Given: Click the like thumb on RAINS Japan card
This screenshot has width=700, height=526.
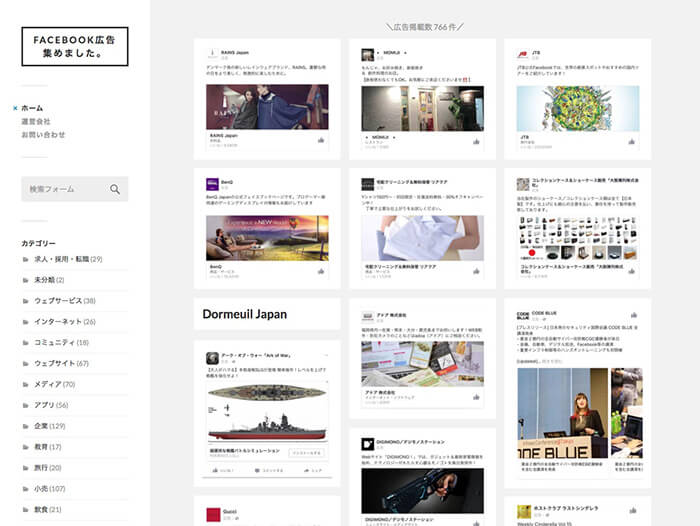Looking at the screenshot, I should (321, 140).
